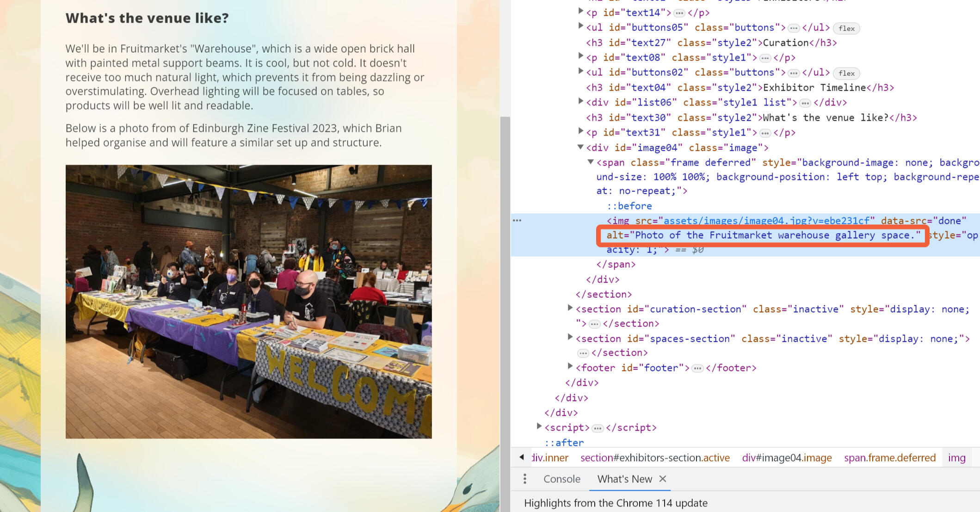This screenshot has width=980, height=512.
Task: Show hidden markup of section#spaces-section via ellipsis
Action: 582,352
